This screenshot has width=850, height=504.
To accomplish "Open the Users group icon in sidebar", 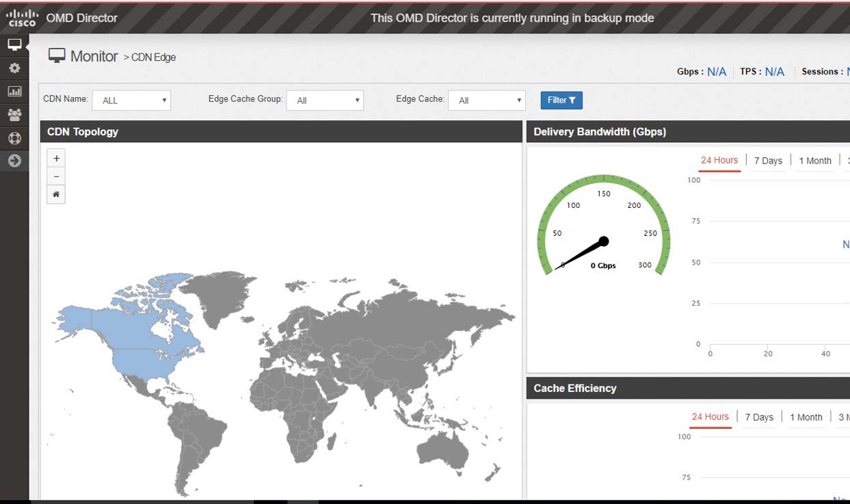I will [15, 115].
